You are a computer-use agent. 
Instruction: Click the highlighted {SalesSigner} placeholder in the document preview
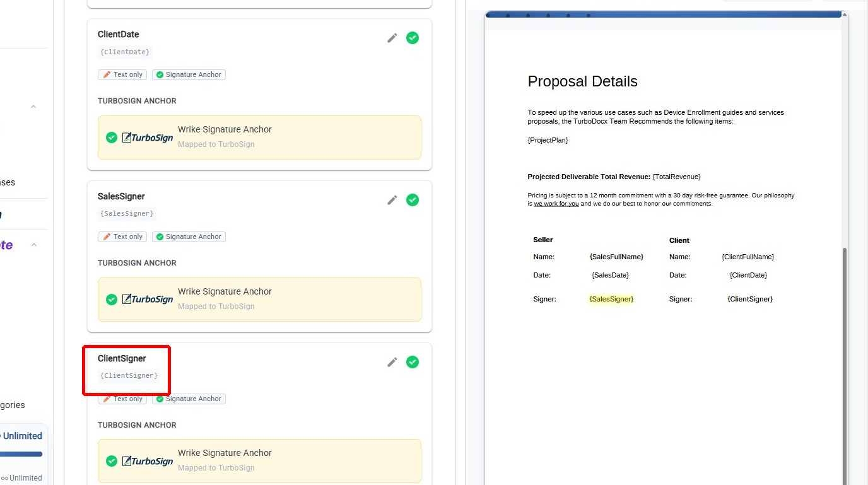click(x=611, y=299)
